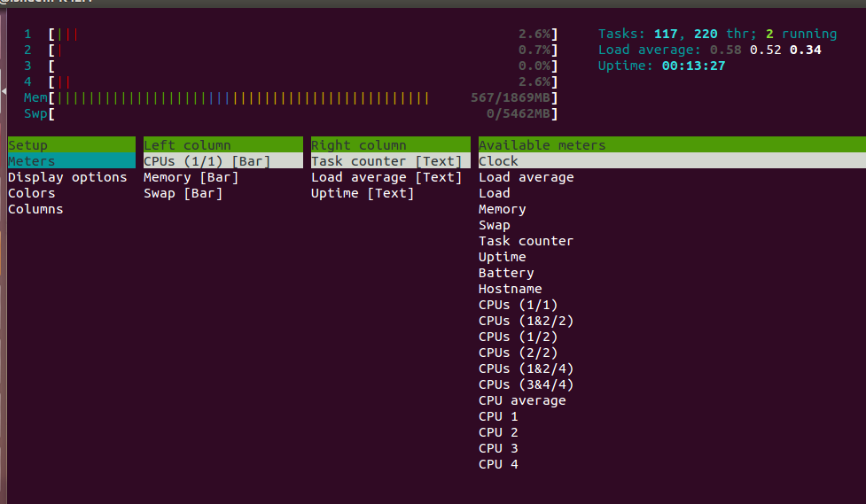Image resolution: width=866 pixels, height=504 pixels.
Task: Choose CPUs (1&2/4) from Available meters
Action: (526, 368)
